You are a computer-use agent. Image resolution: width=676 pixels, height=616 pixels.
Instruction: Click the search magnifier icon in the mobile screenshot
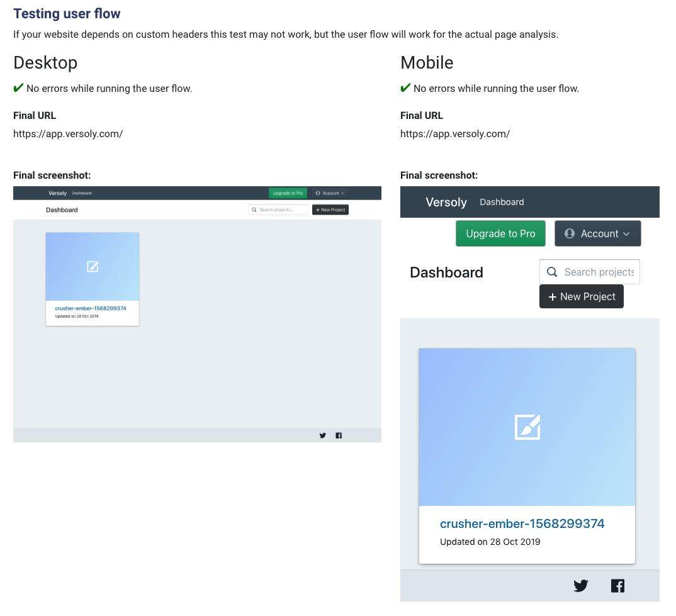coord(552,272)
